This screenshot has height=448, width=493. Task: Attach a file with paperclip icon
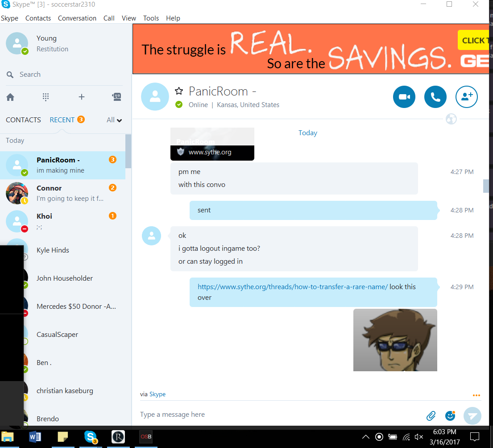click(x=431, y=415)
